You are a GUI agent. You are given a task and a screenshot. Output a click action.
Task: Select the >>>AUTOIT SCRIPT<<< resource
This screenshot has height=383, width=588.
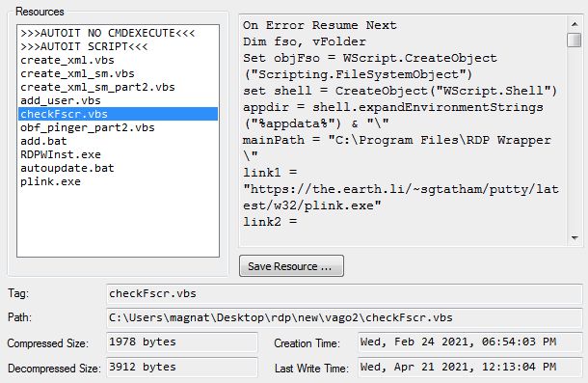pyautogui.click(x=85, y=46)
